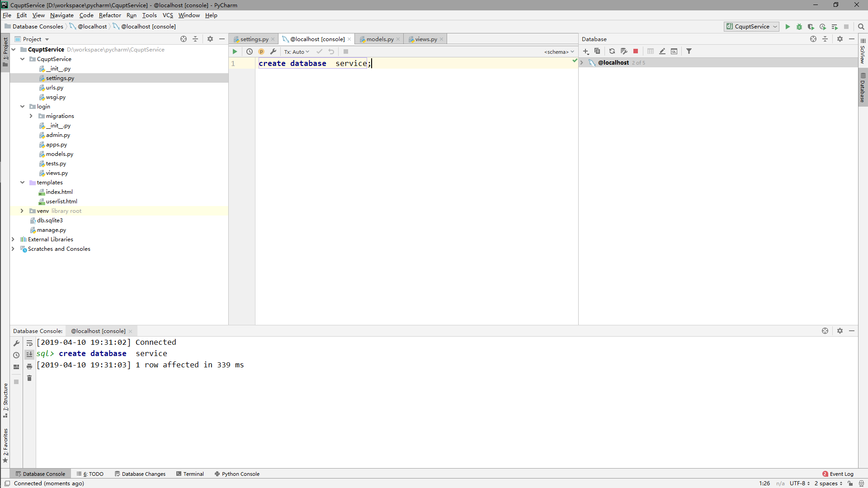Add new data source plus icon
The height and width of the screenshot is (488, 868).
pyautogui.click(x=586, y=52)
